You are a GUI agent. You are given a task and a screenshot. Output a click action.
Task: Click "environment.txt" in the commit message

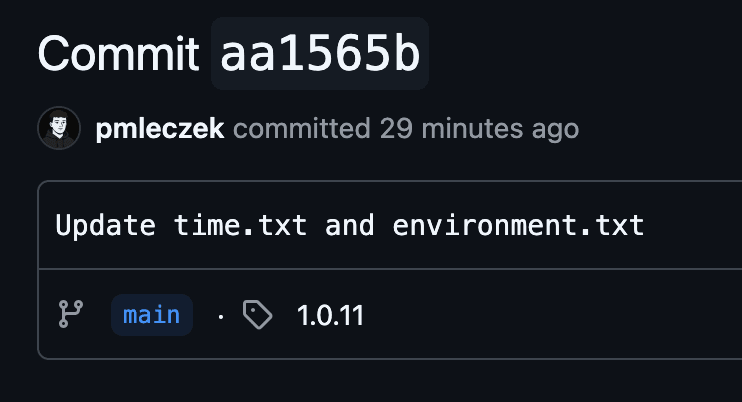518,225
